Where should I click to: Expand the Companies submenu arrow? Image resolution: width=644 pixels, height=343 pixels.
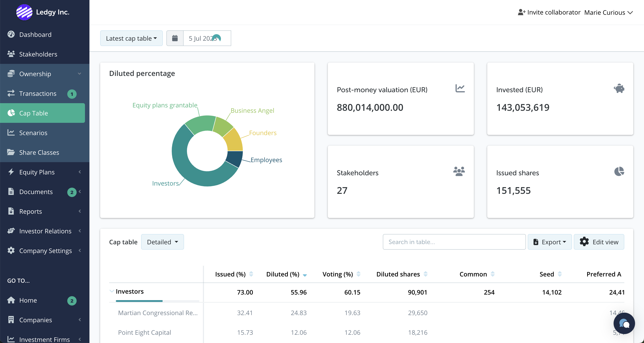pos(80,320)
